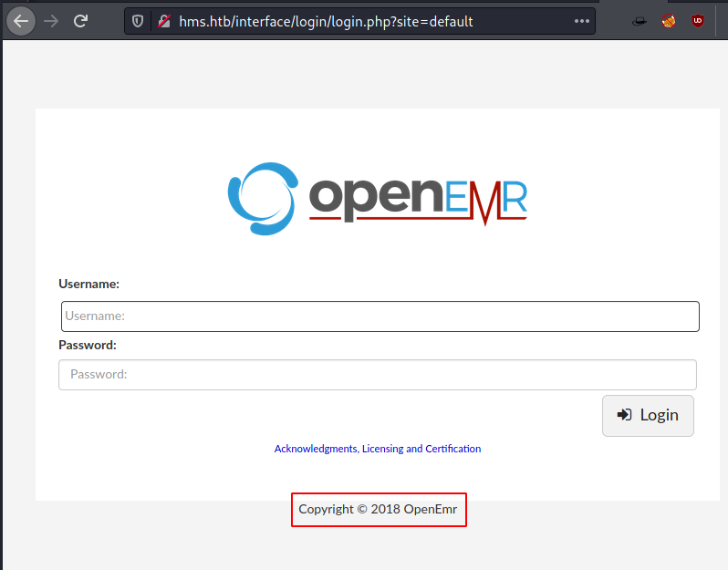Go back with the browser back arrow
The height and width of the screenshot is (570, 728).
pyautogui.click(x=21, y=21)
